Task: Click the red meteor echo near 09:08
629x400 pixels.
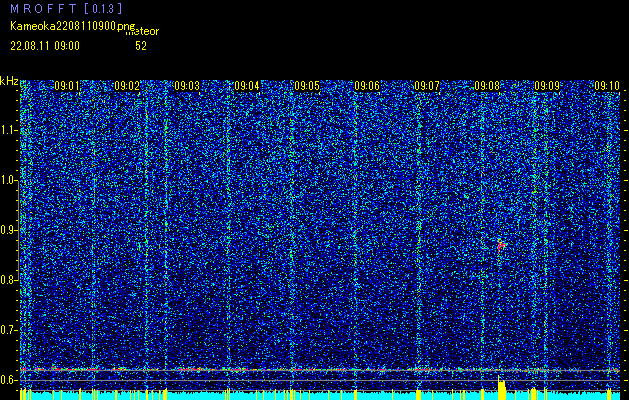Action: [x=501, y=246]
